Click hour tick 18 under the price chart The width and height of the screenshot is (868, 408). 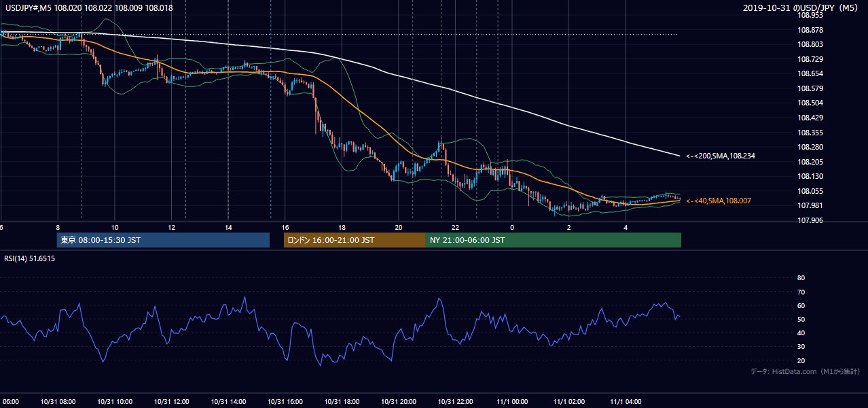[x=342, y=227]
